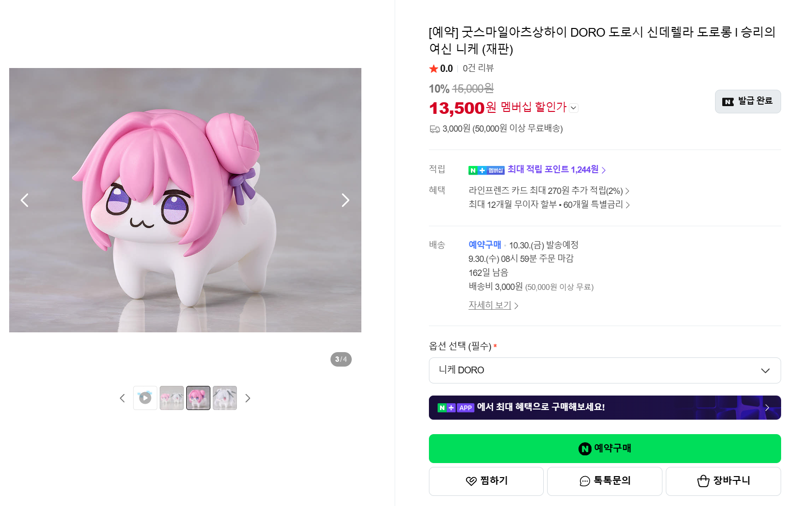Open the 니케 DORO option dropdown
Viewport: 812px width, 506px height.
click(605, 370)
